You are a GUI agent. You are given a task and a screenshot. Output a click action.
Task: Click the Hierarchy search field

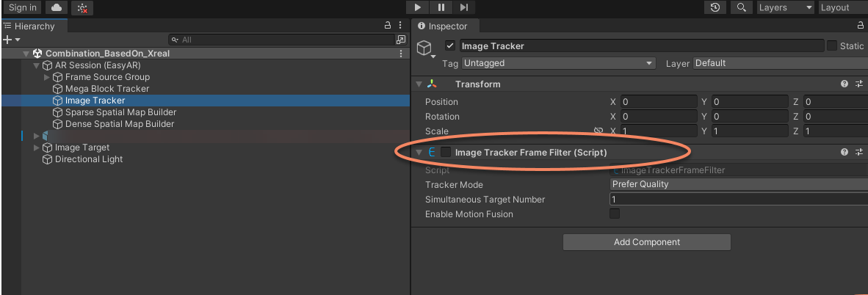coord(281,40)
